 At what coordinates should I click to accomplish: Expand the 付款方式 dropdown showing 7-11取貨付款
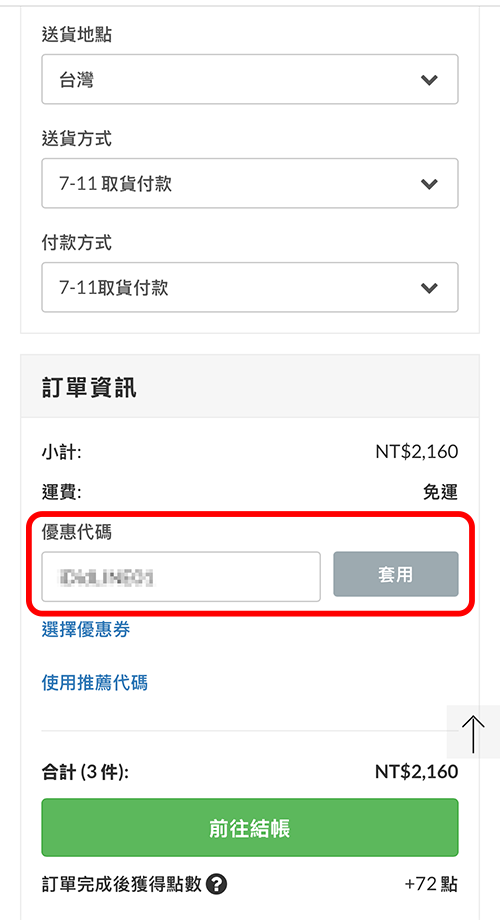(x=250, y=288)
